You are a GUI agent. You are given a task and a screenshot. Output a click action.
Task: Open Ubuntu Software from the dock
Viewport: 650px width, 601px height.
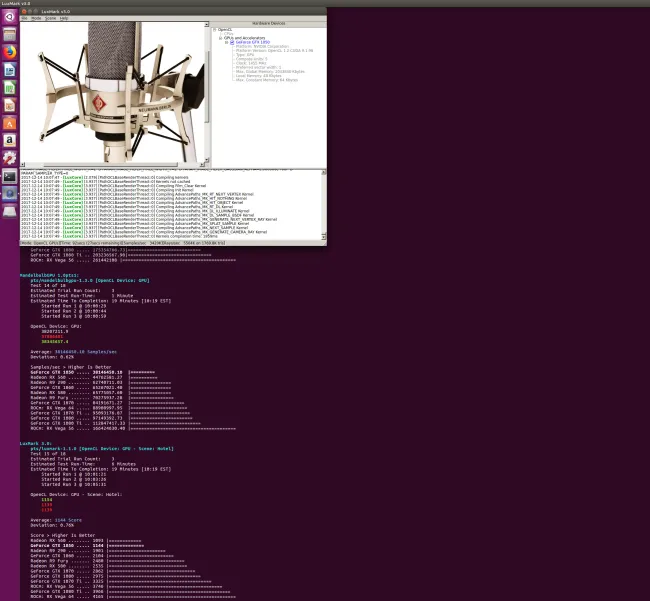(10, 124)
